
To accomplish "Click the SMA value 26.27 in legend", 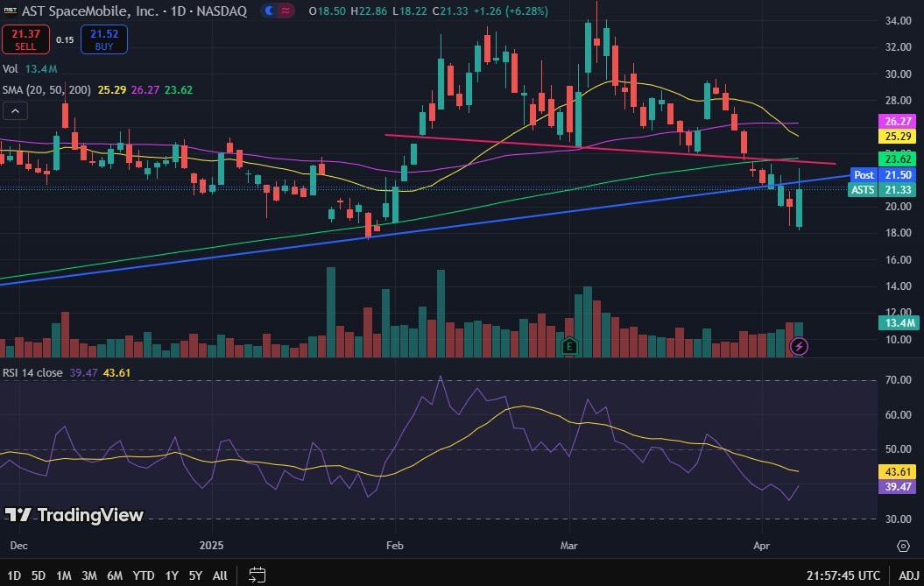I will coord(145,89).
